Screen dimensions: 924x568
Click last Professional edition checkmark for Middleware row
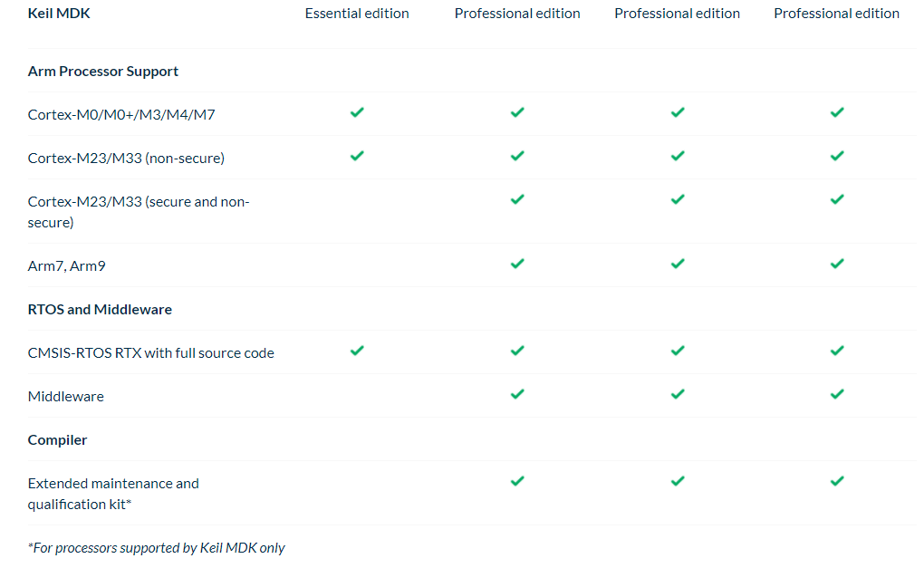pos(837,394)
